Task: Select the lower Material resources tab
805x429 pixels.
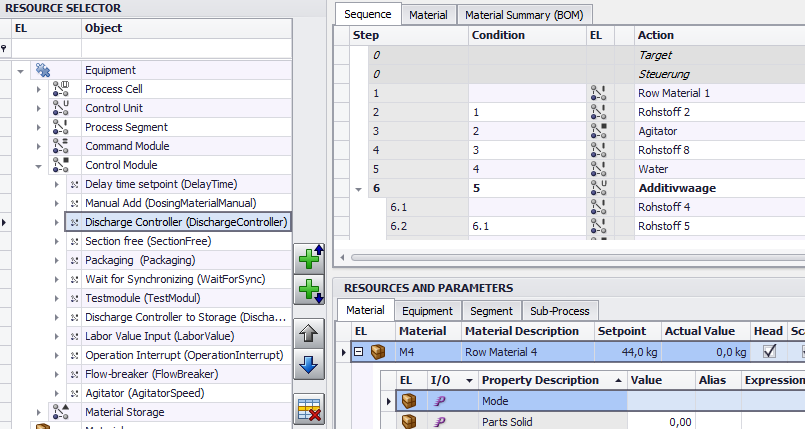Action: (x=365, y=310)
